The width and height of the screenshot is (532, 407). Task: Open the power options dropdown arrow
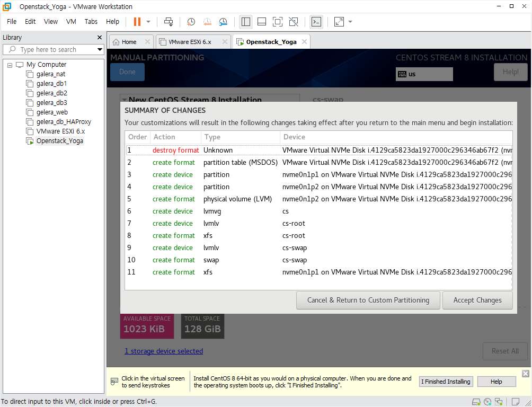(x=148, y=22)
